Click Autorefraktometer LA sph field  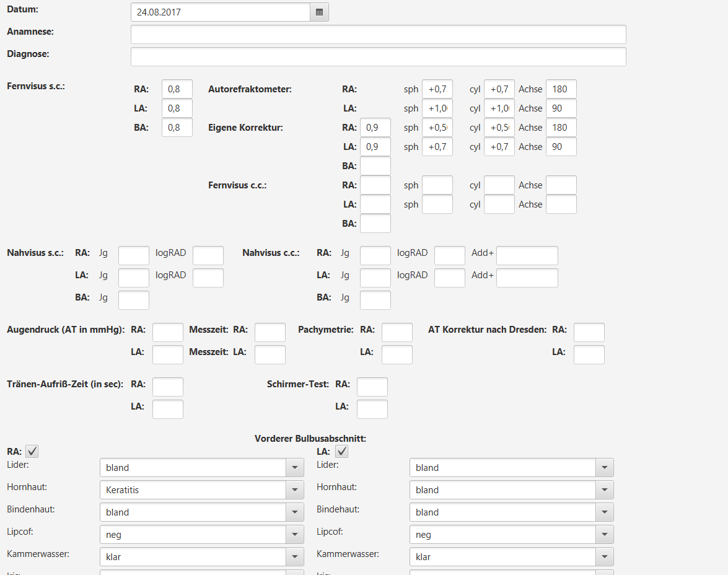tap(437, 108)
